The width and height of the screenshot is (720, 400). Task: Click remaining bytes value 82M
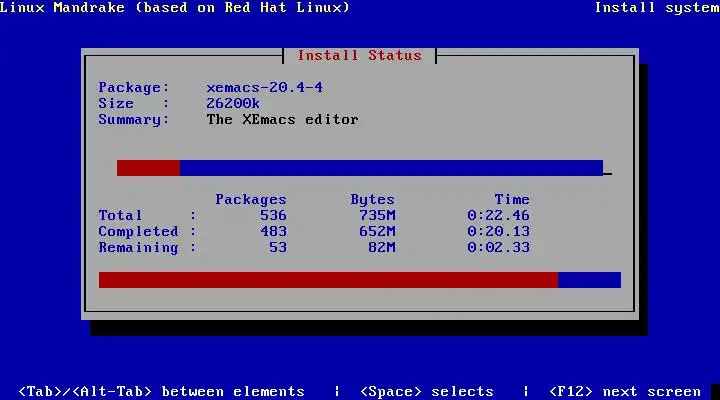pos(382,248)
